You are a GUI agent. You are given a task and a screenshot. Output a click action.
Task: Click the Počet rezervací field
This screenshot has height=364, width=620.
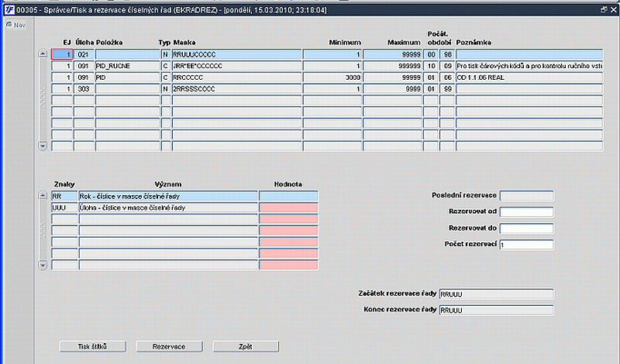click(x=527, y=245)
